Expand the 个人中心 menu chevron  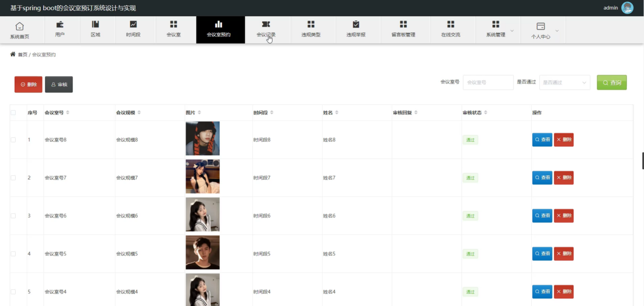tap(557, 30)
